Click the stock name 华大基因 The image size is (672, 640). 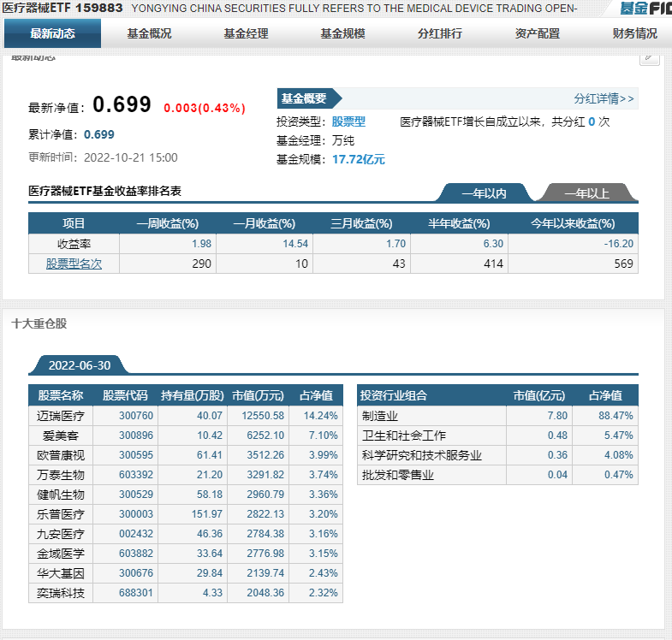61,573
